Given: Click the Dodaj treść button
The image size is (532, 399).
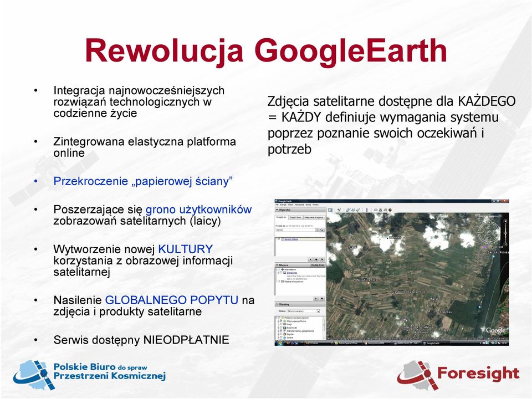Looking at the screenshot, I should [x=318, y=265].
